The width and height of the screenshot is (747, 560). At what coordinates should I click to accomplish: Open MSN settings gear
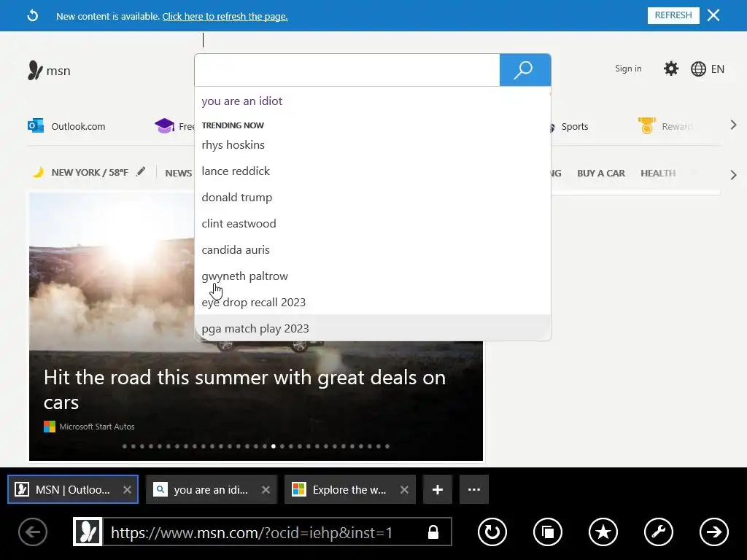tap(671, 69)
